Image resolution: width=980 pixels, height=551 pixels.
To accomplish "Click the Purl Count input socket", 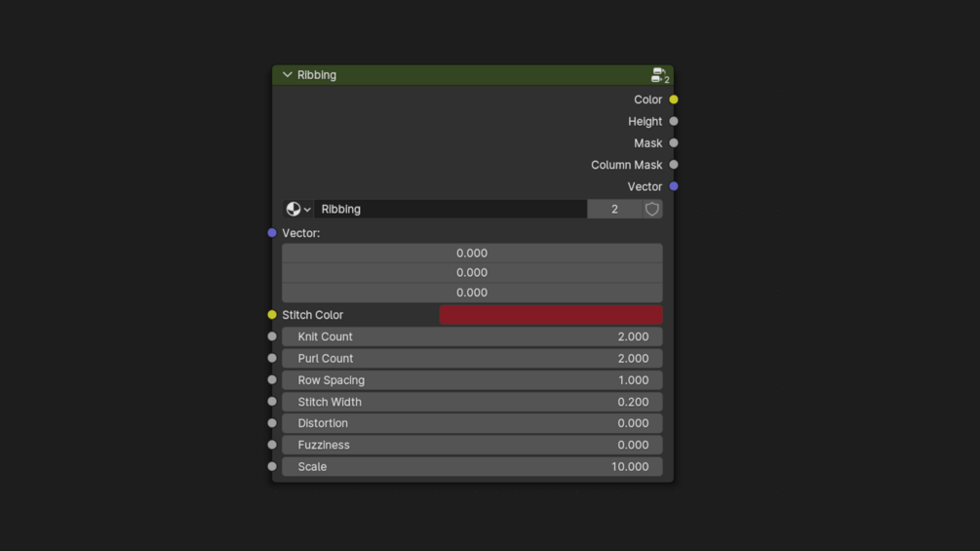I will click(x=272, y=358).
